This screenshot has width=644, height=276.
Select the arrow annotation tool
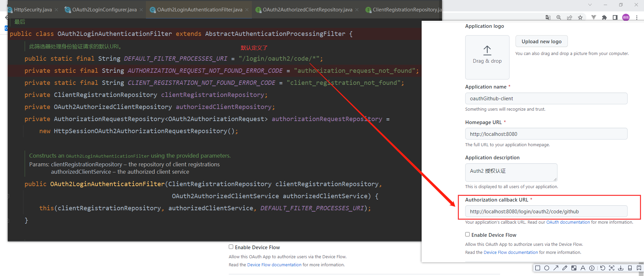[x=556, y=268]
